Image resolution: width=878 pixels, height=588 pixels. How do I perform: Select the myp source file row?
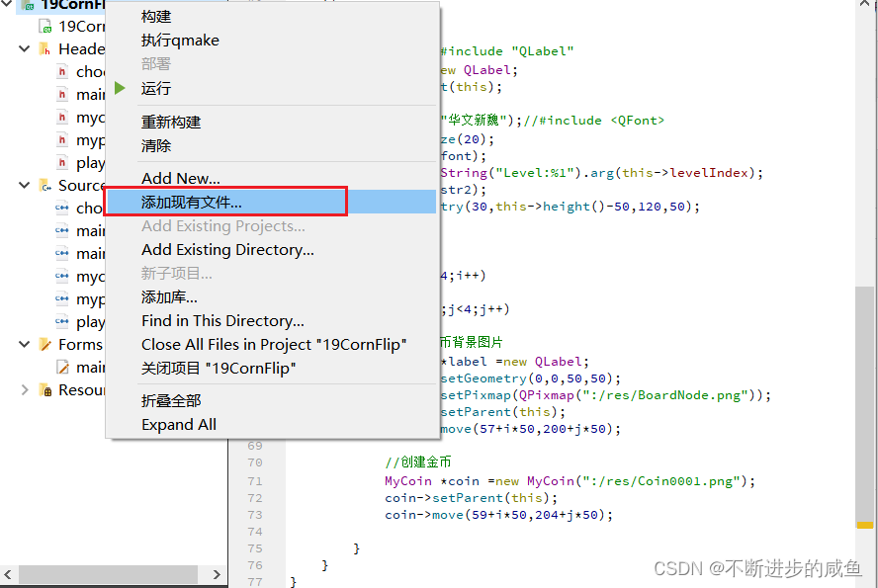tap(52, 298)
